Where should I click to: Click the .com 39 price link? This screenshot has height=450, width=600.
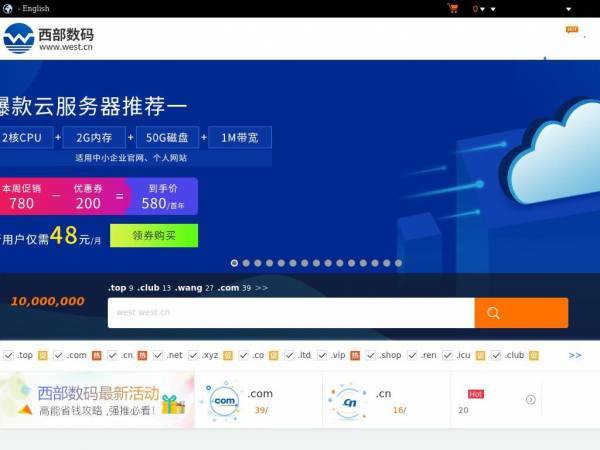tap(234, 288)
